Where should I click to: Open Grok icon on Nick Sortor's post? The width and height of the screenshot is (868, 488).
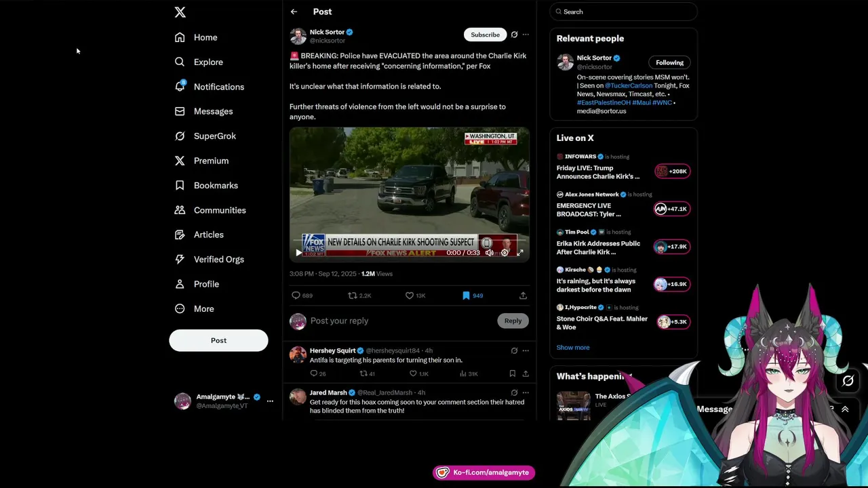pos(514,35)
